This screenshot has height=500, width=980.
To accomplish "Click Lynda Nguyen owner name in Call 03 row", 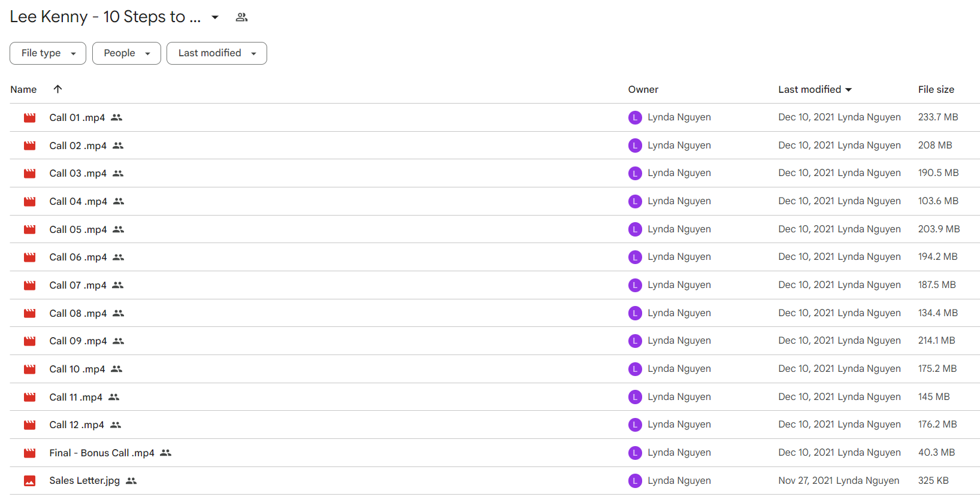I will [x=679, y=173].
